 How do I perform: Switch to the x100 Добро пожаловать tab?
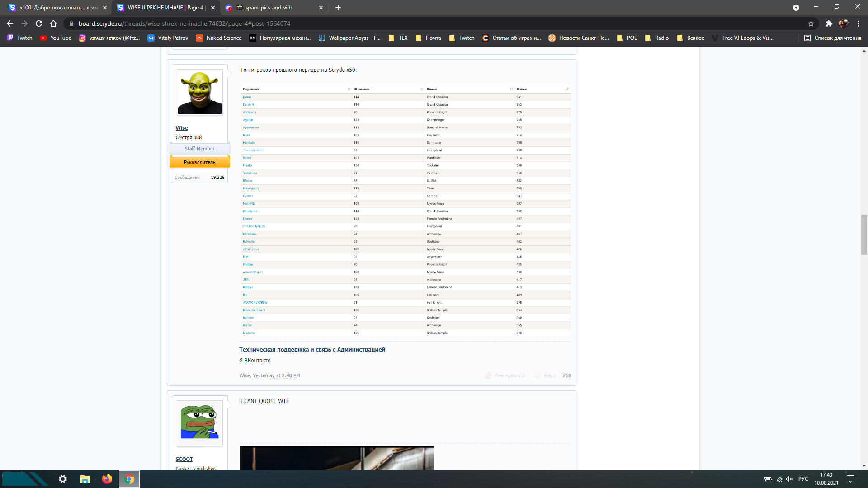[58, 8]
